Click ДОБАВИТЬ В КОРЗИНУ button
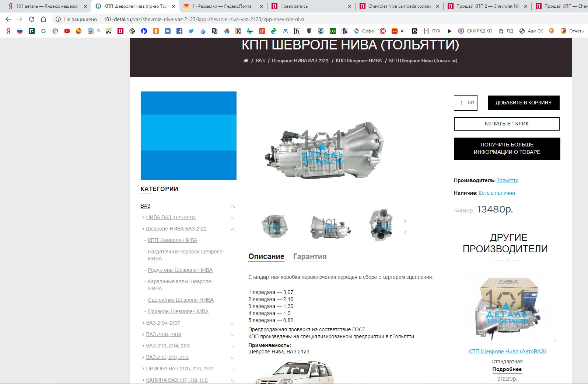This screenshot has height=384, width=588. 524,103
